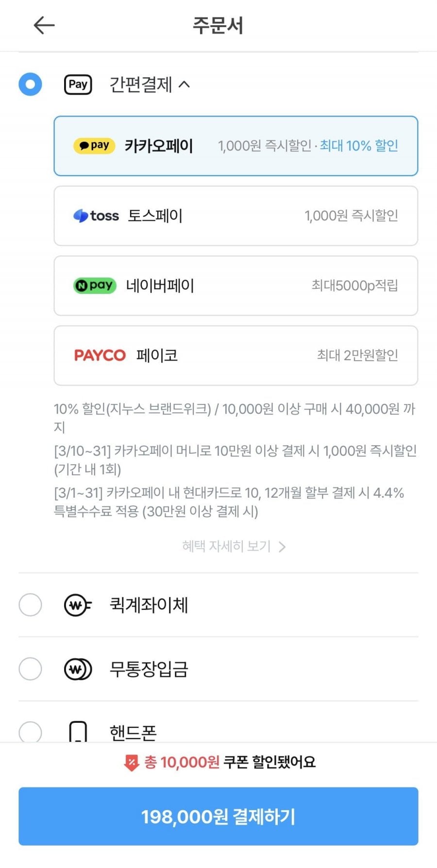
Task: Click the 핸드폰 phone icon
Action: click(x=78, y=732)
